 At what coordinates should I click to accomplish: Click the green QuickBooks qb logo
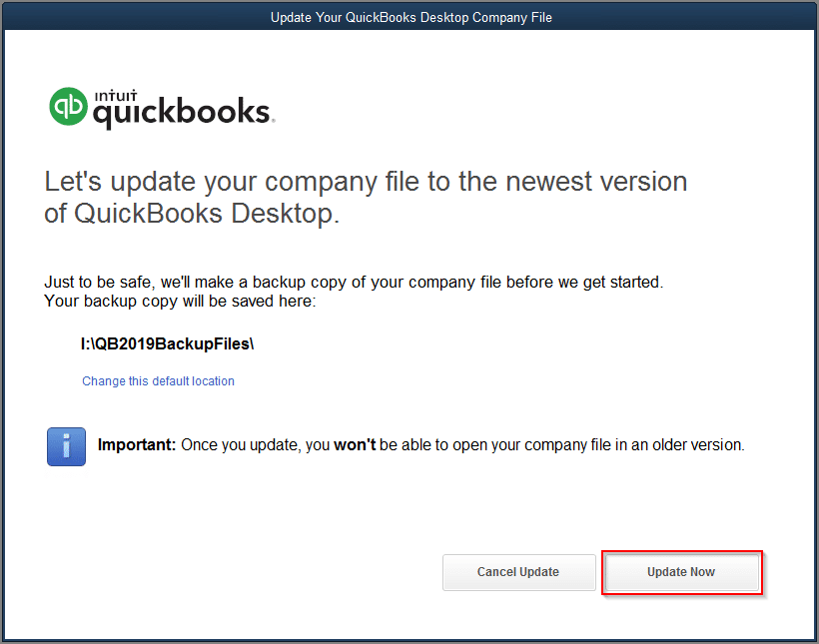tap(68, 106)
